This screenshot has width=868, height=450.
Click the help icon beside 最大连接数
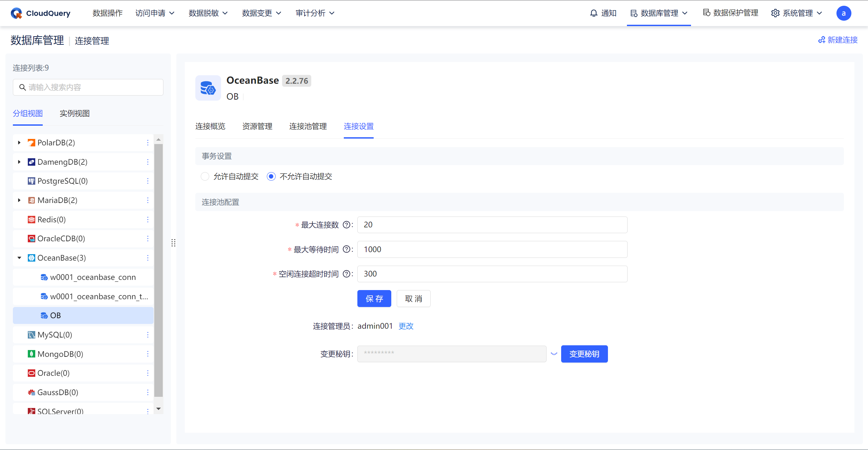(346, 225)
